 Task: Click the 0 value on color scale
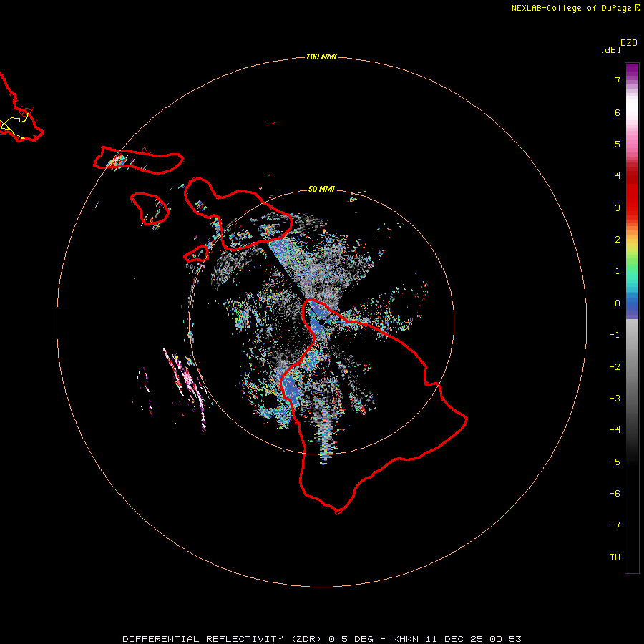618,303
